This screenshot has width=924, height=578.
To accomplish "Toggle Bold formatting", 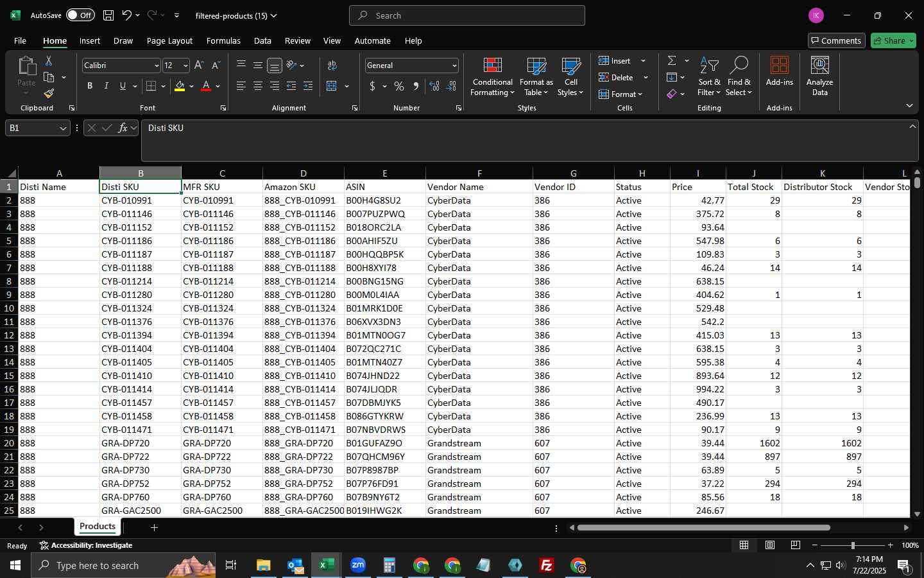I will coord(90,86).
